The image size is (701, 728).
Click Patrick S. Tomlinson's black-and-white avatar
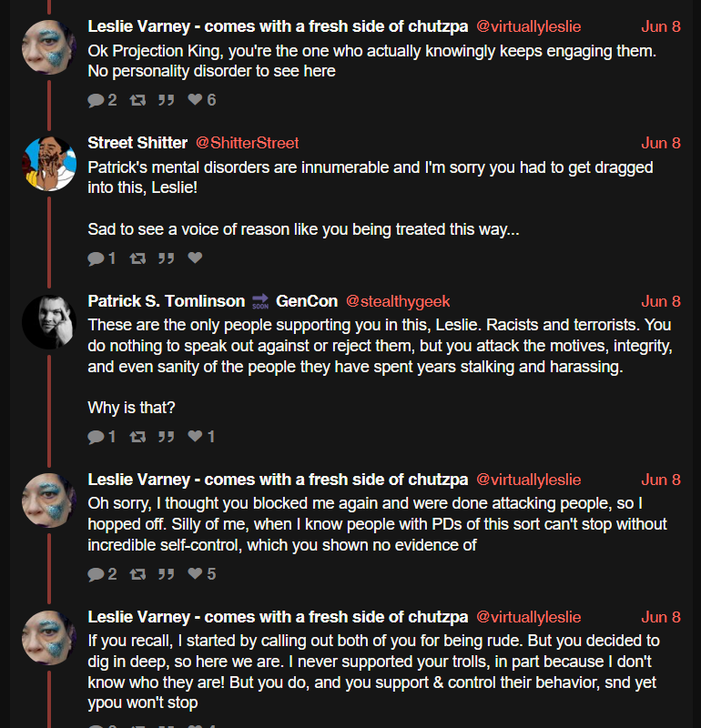click(49, 322)
